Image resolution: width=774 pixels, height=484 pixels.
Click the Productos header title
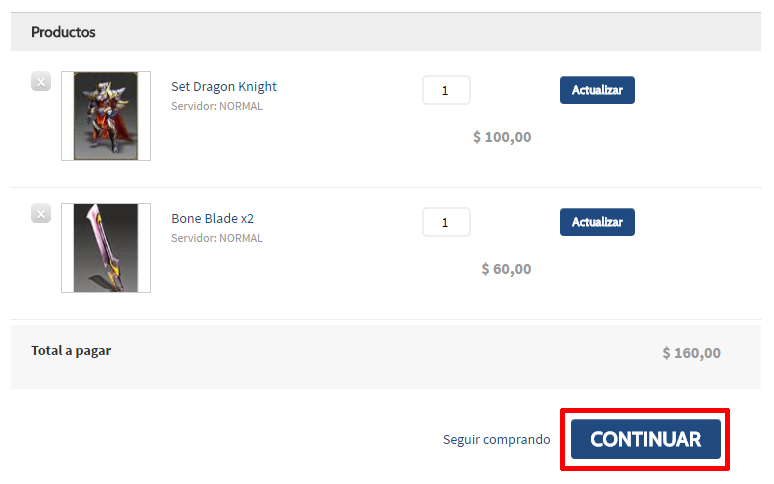tap(63, 32)
